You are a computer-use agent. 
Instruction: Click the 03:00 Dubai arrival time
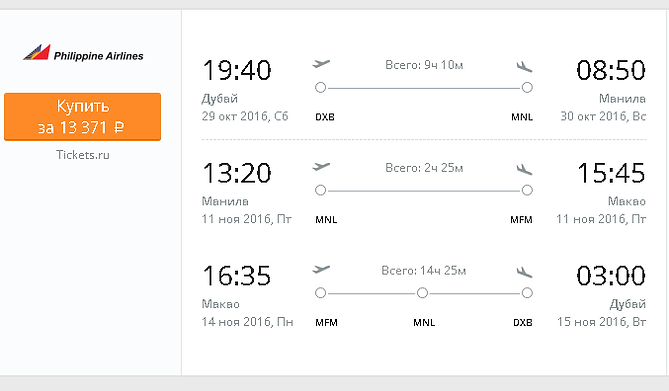611,276
